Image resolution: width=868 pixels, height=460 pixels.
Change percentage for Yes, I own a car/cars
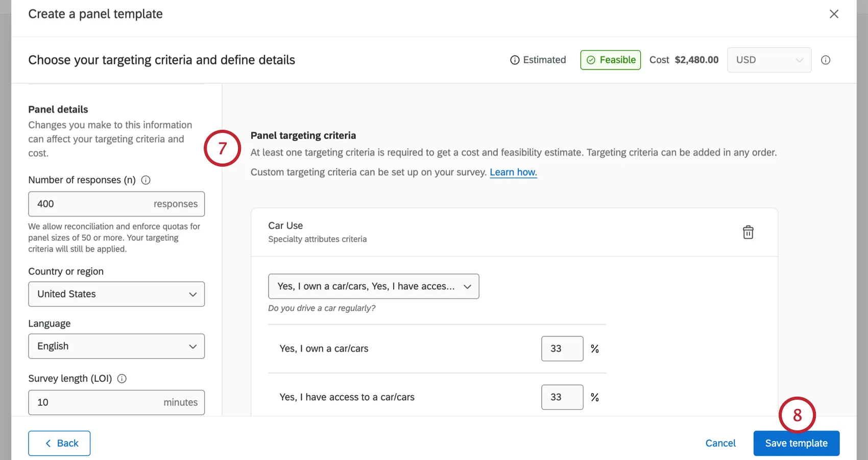pos(562,349)
